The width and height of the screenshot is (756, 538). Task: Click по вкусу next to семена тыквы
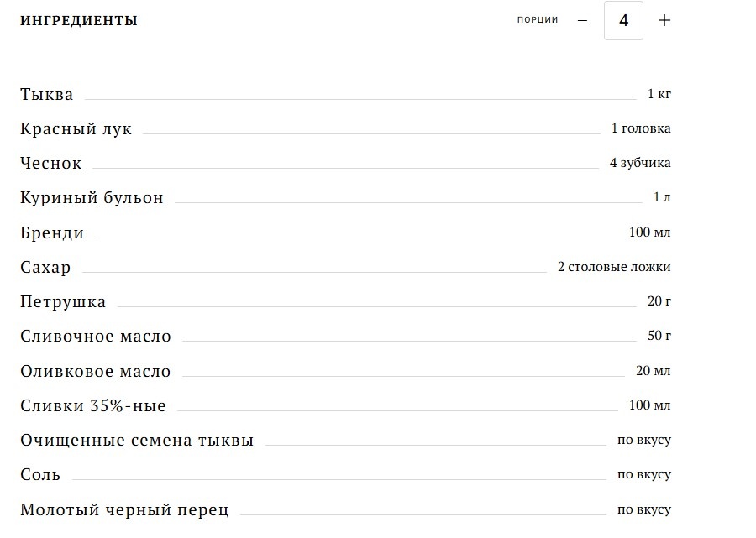pos(644,440)
